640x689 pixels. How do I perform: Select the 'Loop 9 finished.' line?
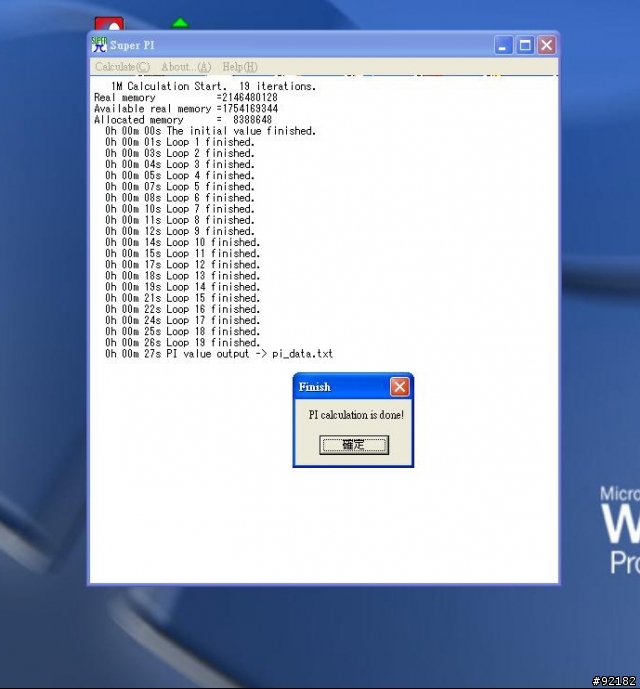pyautogui.click(x=180, y=231)
